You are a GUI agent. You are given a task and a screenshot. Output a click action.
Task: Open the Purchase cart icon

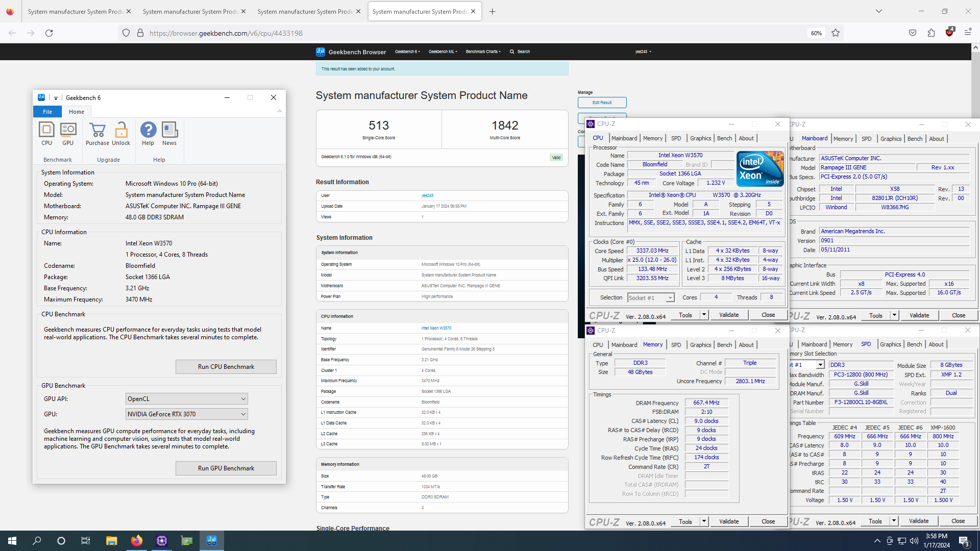(x=97, y=134)
